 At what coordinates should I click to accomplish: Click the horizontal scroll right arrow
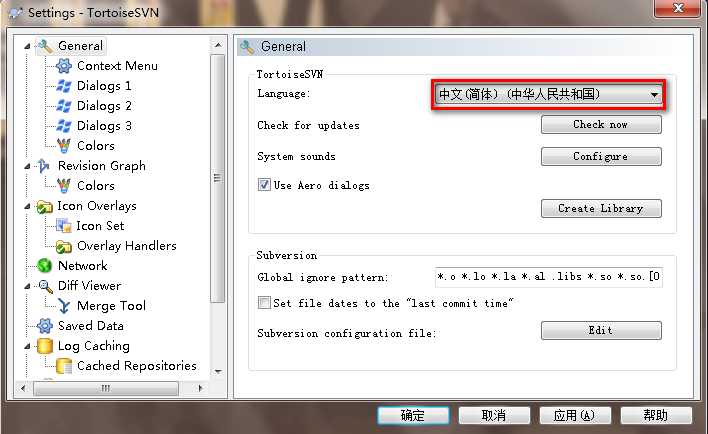point(200,388)
